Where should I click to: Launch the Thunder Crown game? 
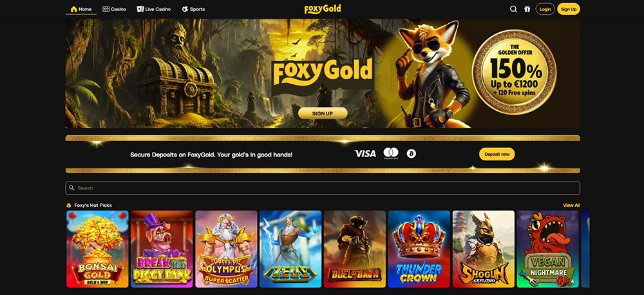tap(419, 249)
